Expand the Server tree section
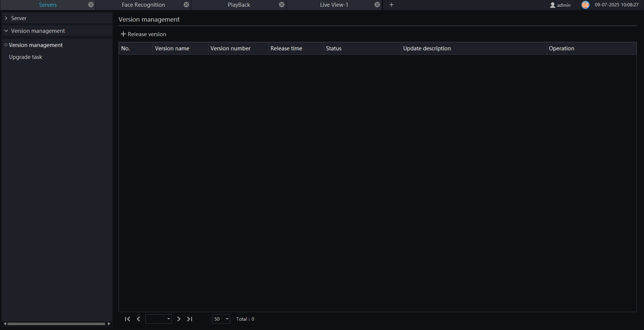This screenshot has height=330, width=644. tap(6, 18)
